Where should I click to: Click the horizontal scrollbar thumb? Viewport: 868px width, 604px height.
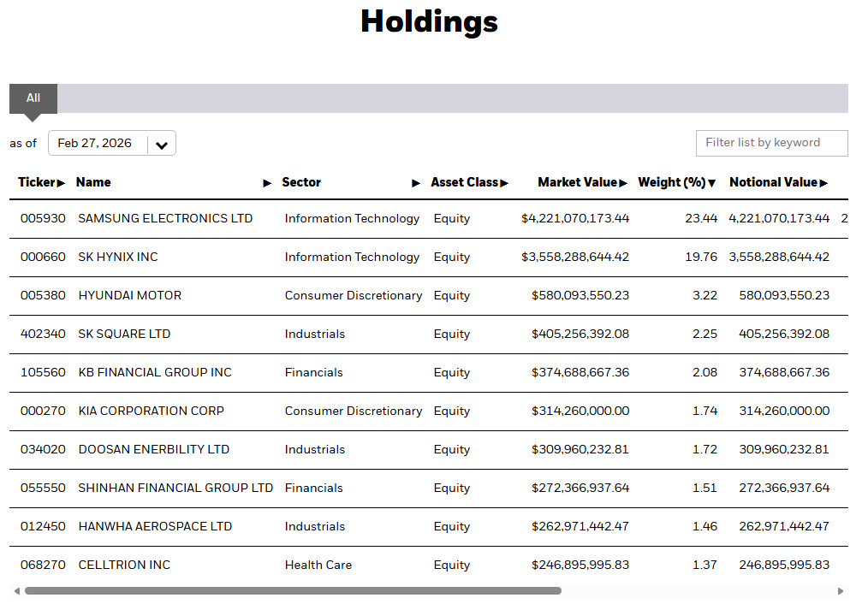coord(293,590)
